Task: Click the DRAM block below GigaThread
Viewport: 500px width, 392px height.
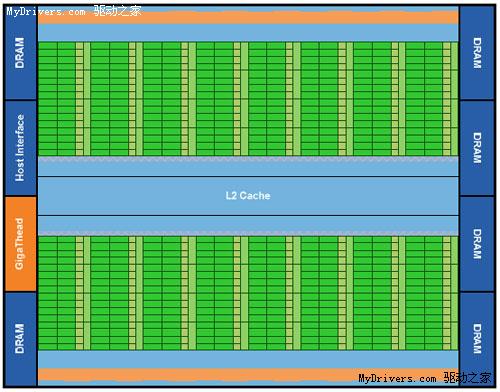Action: (x=20, y=339)
